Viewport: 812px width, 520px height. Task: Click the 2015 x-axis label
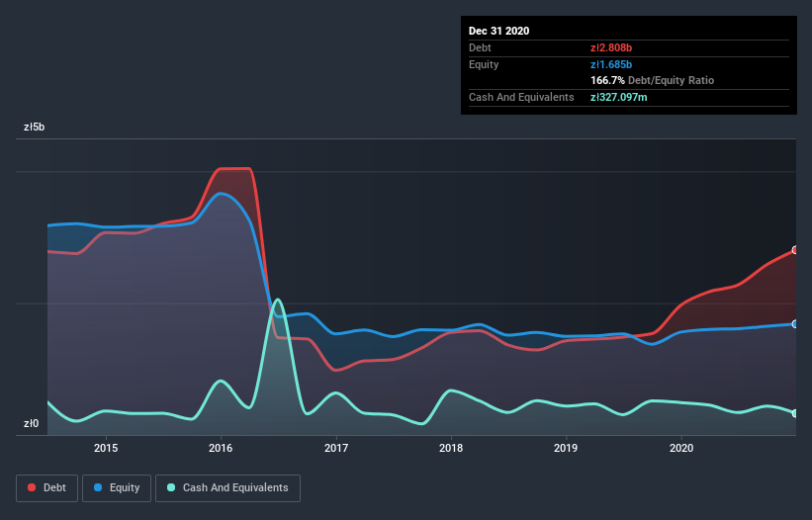106,448
